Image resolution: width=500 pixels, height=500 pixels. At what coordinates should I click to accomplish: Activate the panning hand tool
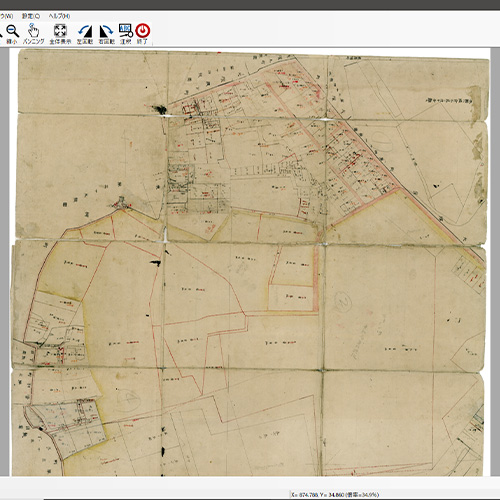pyautogui.click(x=33, y=34)
